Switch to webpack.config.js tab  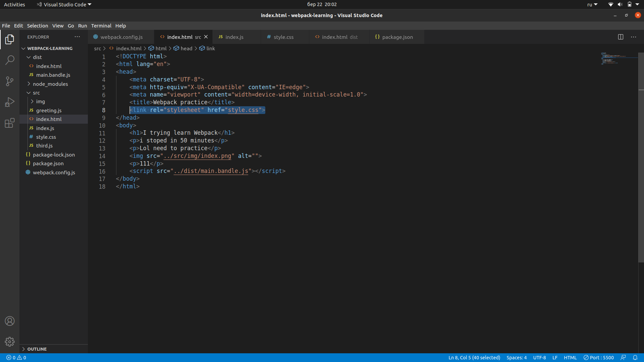pyautogui.click(x=121, y=37)
